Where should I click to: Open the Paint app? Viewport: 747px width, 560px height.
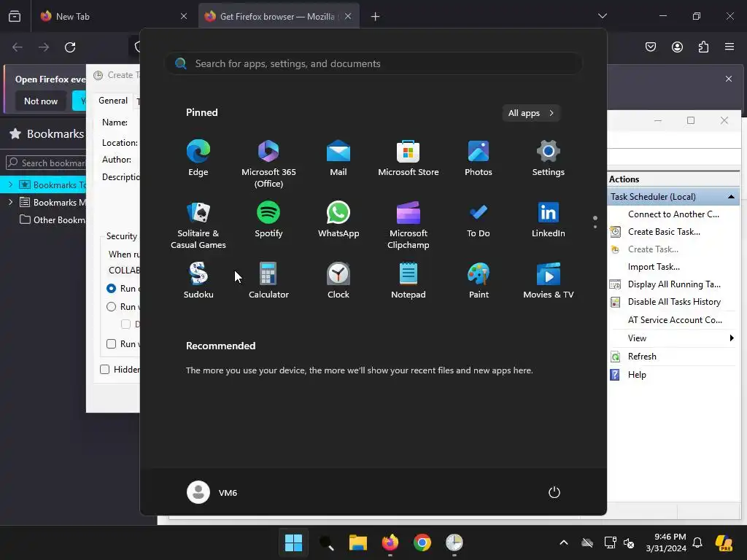tap(479, 281)
